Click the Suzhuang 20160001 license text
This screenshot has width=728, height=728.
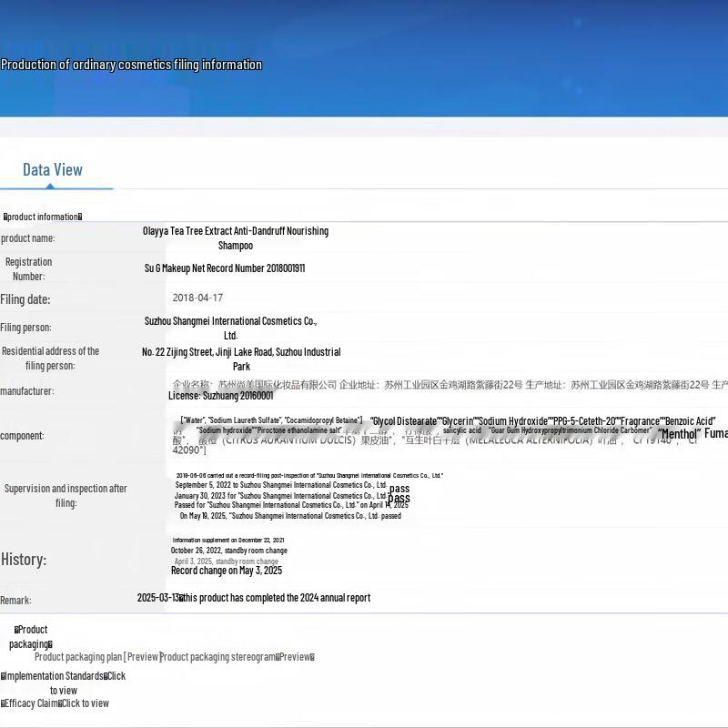pyautogui.click(x=220, y=396)
